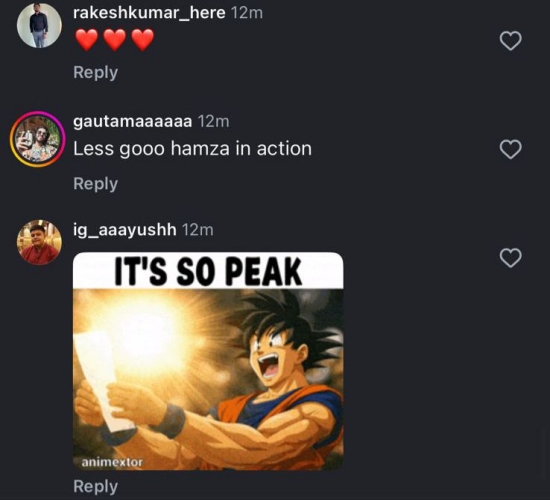Click the 12m timestamp next to gautamaaaaaa
Image resolution: width=550 pixels, height=500 pixels.
click(x=214, y=122)
